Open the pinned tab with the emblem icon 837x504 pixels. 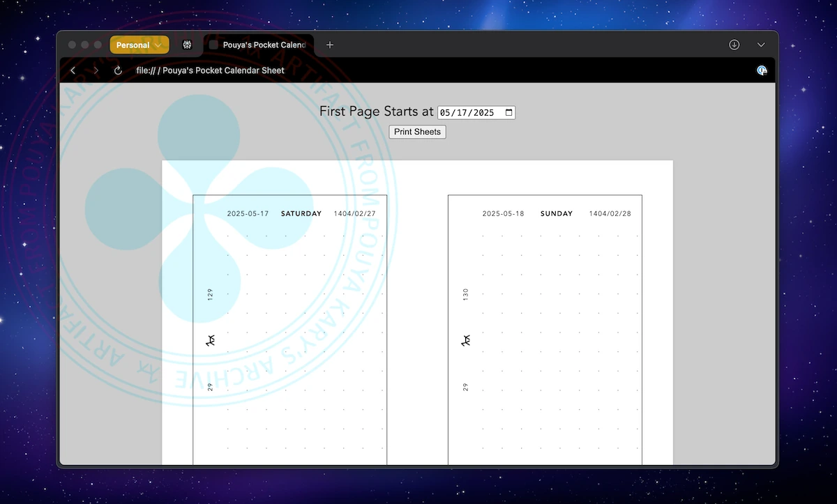(187, 45)
